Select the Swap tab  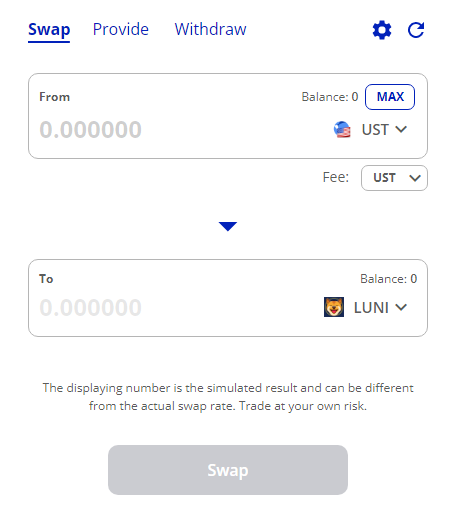coord(49,31)
